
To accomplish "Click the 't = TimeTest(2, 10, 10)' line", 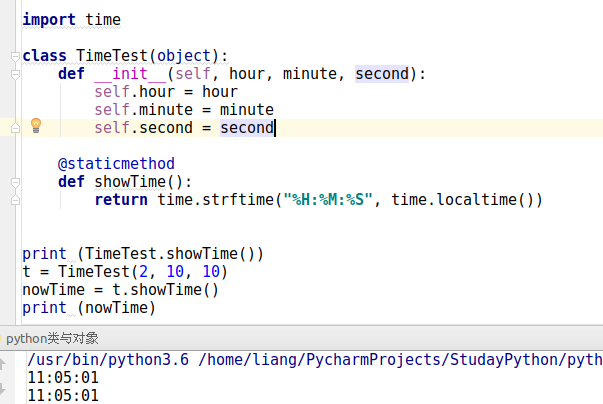I will (x=125, y=272).
